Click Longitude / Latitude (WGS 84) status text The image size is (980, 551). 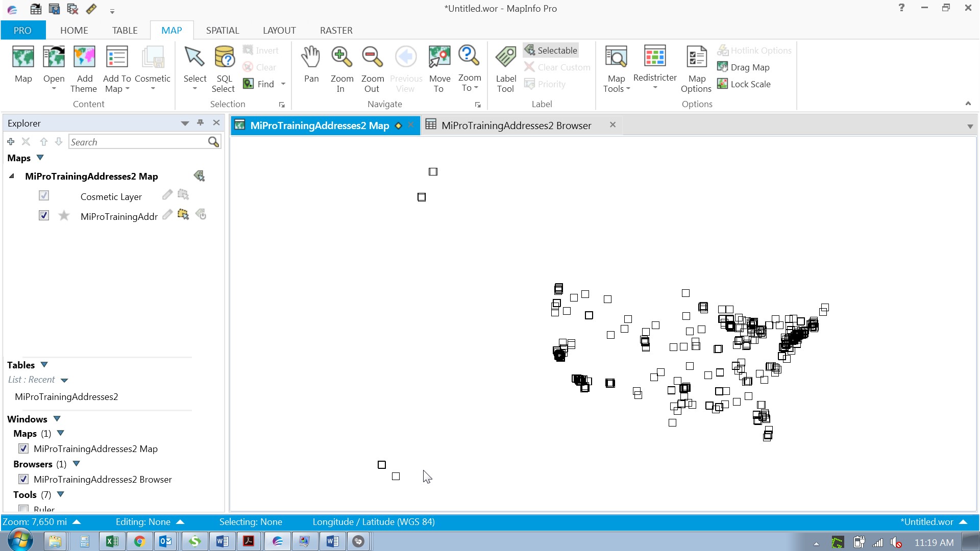(x=374, y=522)
